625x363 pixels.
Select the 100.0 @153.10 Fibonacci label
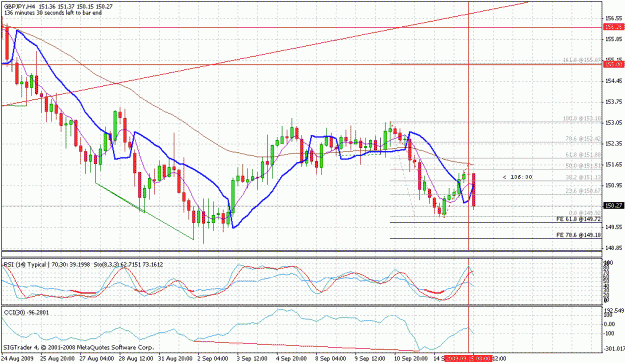[582, 118]
